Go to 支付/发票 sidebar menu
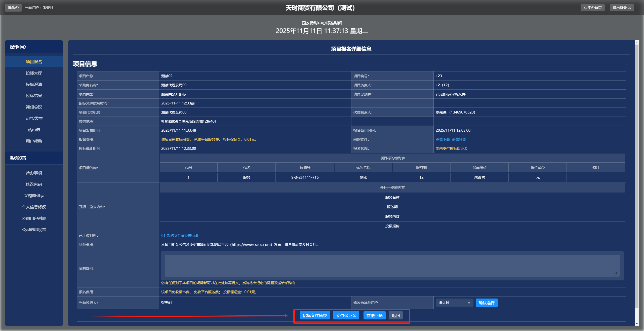 [x=34, y=118]
